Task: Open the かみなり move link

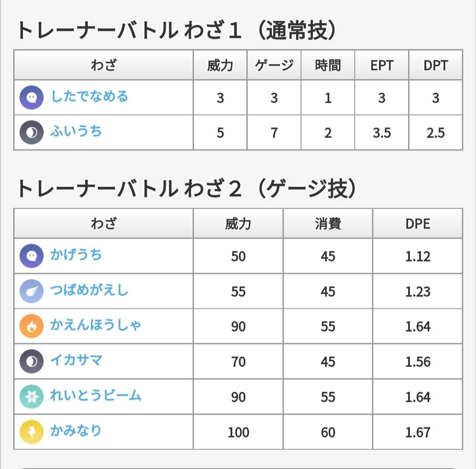Action: pyautogui.click(x=76, y=431)
